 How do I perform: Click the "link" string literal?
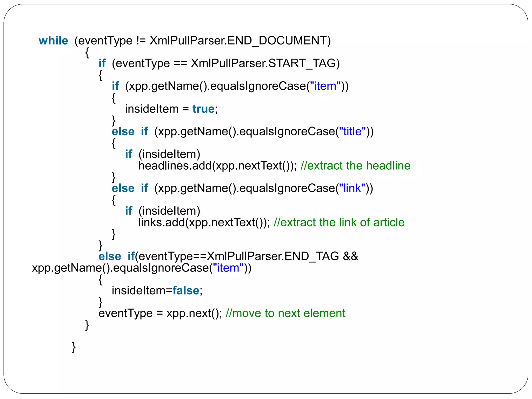pos(352,188)
